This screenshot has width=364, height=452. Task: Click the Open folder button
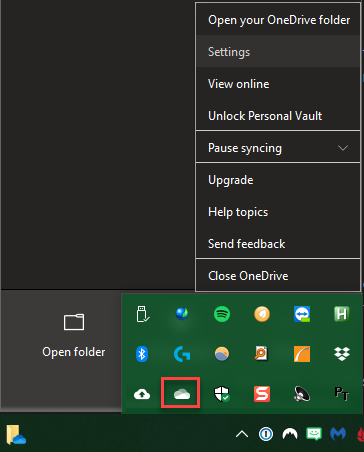coord(74,336)
